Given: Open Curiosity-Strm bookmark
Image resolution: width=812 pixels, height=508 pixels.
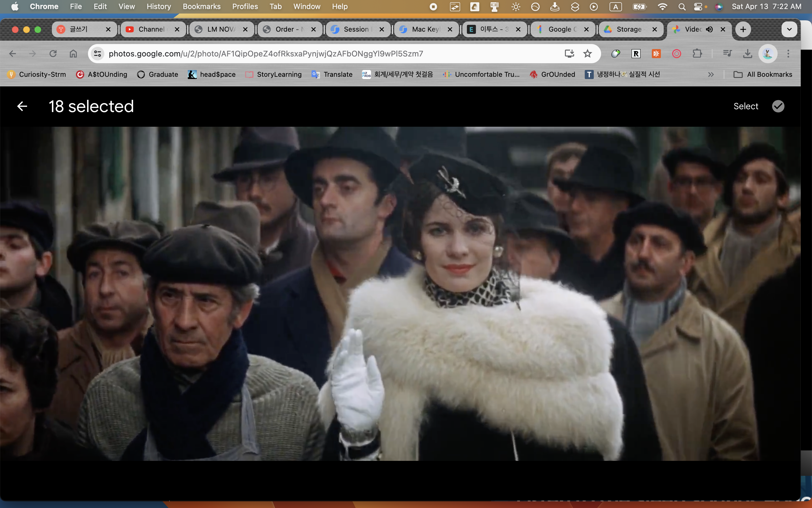Looking at the screenshot, I should tap(37, 74).
